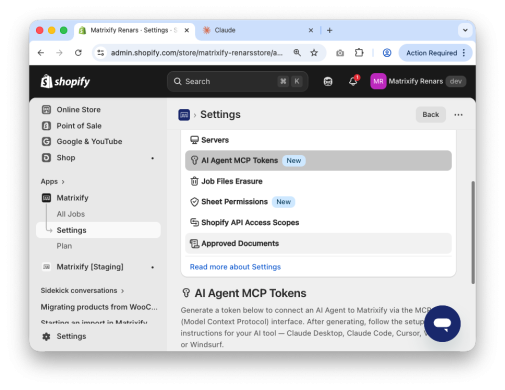This screenshot has height=390, width=505.
Task: Switch to the Claude browser tab
Action: 253,30
